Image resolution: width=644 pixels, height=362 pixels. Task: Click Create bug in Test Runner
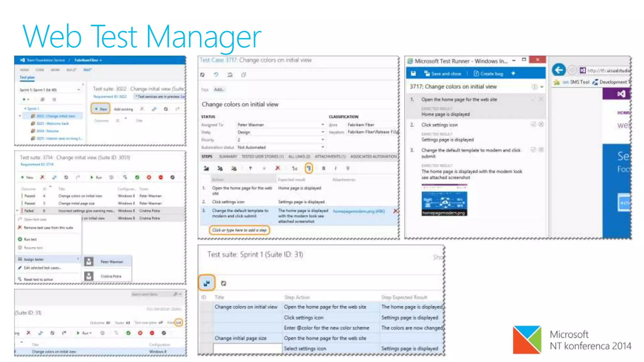488,74
